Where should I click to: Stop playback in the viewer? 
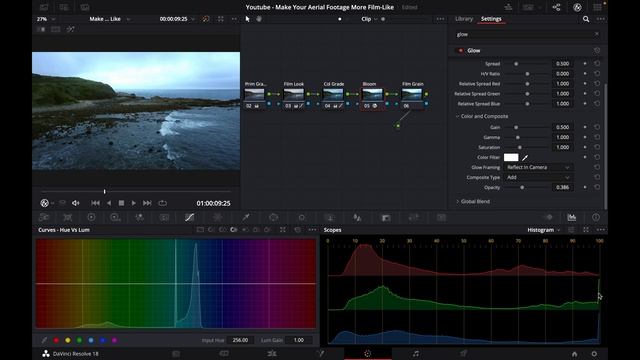[121, 203]
